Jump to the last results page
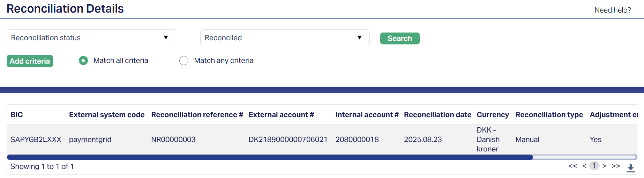Viewport: 644px width, 178px height. pyautogui.click(x=616, y=166)
